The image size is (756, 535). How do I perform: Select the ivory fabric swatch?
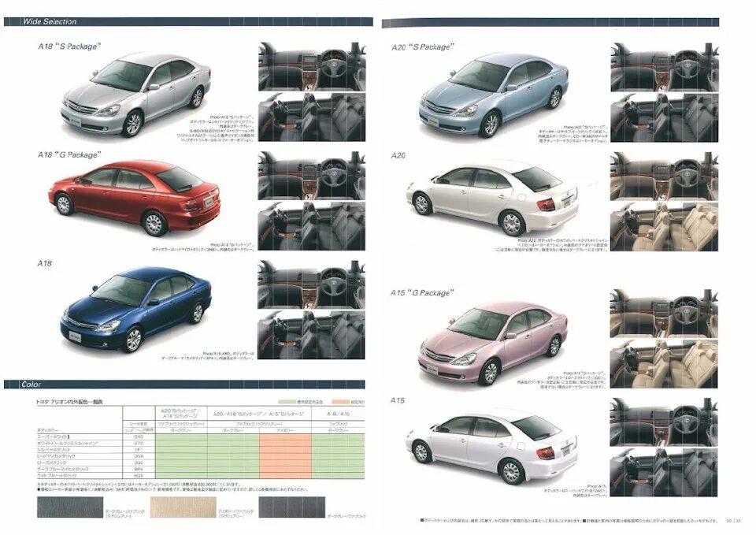(183, 507)
